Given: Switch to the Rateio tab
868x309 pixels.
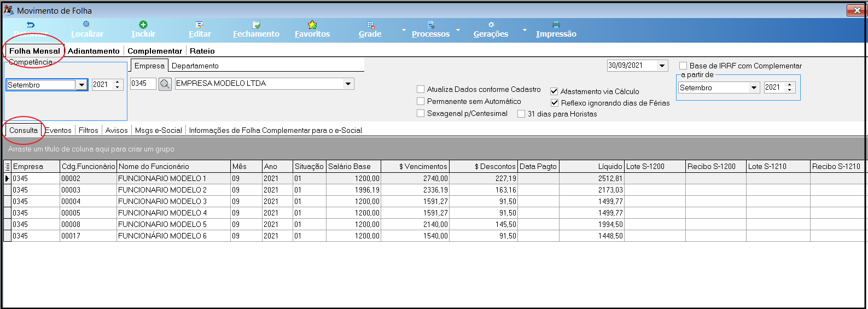Looking at the screenshot, I should (202, 51).
